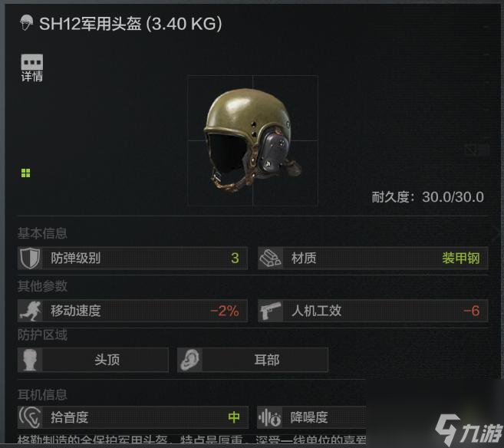Click the green grid size icon

tap(26, 173)
